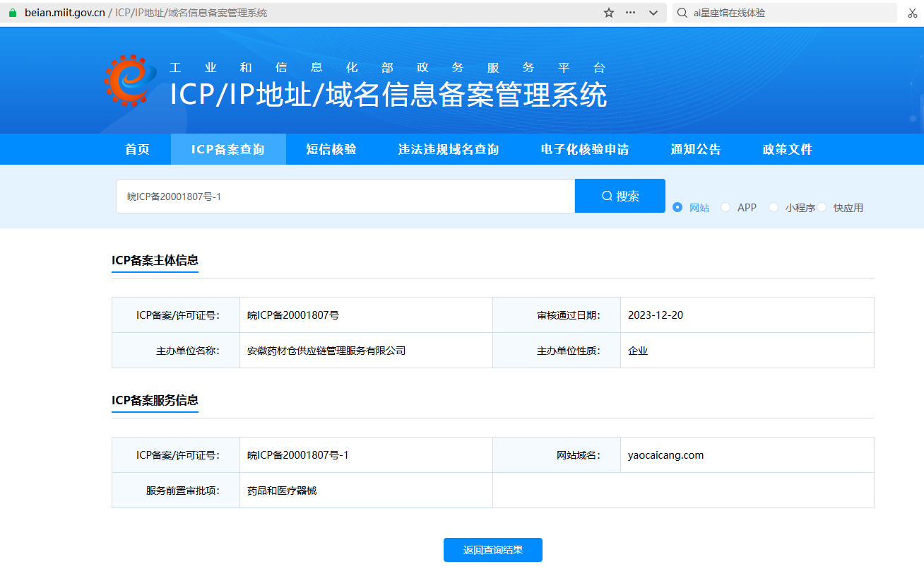This screenshot has width=924, height=569.
Task: Click the scissors screenshot tool icon
Action: tap(912, 13)
